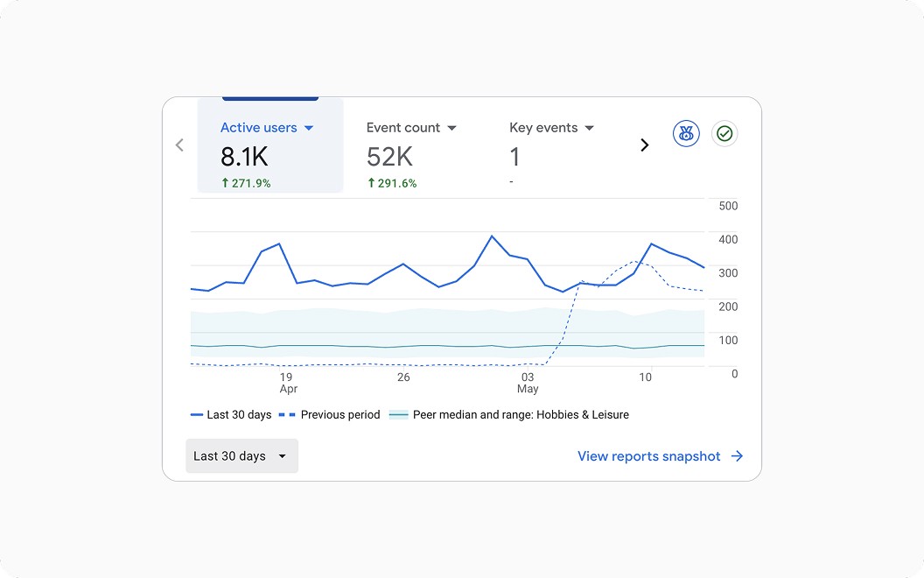Click the 26 date axis label

(x=403, y=377)
